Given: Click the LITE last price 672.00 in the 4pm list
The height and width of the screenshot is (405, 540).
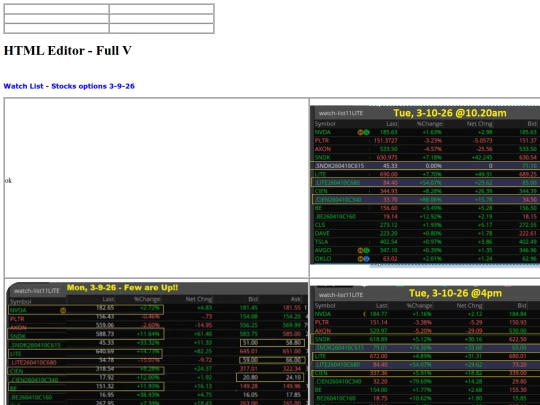Looking at the screenshot, I should click(x=378, y=356).
